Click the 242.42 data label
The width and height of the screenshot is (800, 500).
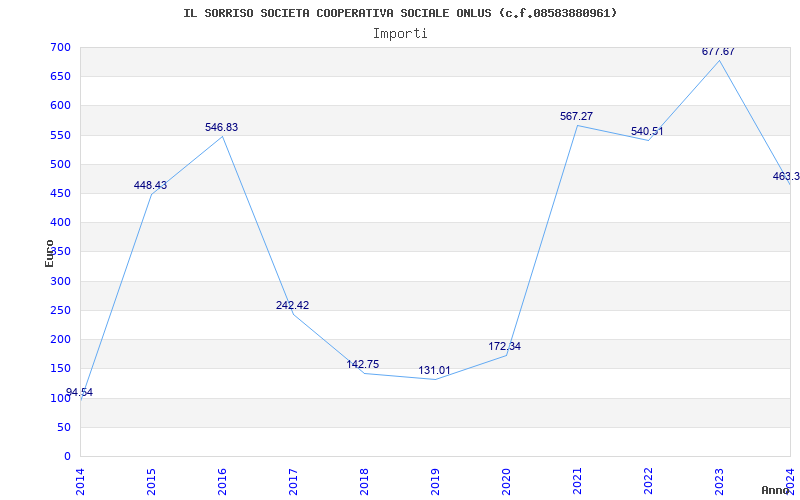[292, 306]
